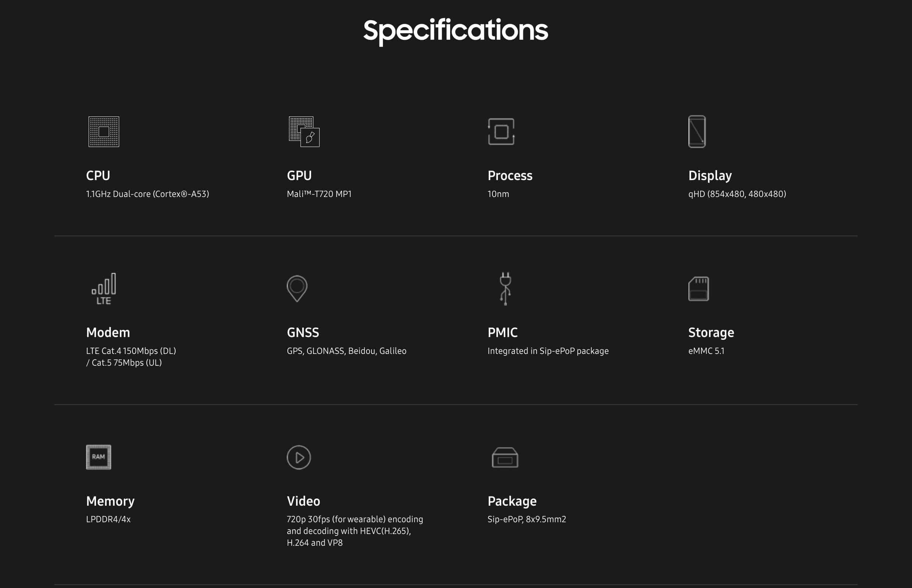
Task: Click the CPU chip icon
Action: (x=104, y=132)
